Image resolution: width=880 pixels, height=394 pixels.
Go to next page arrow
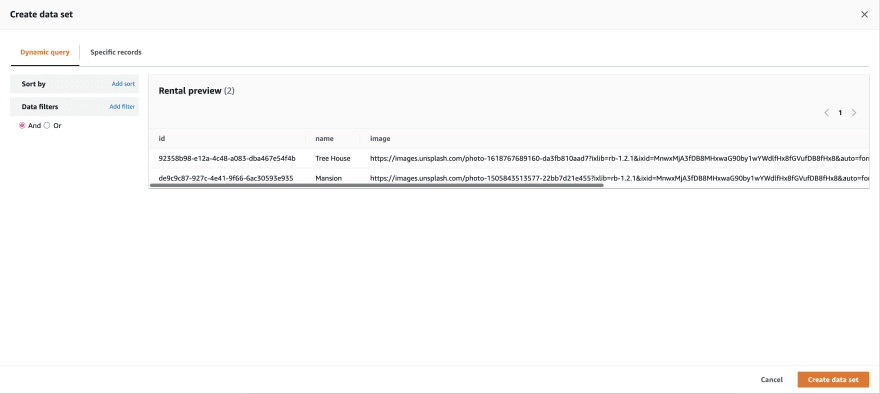854,113
